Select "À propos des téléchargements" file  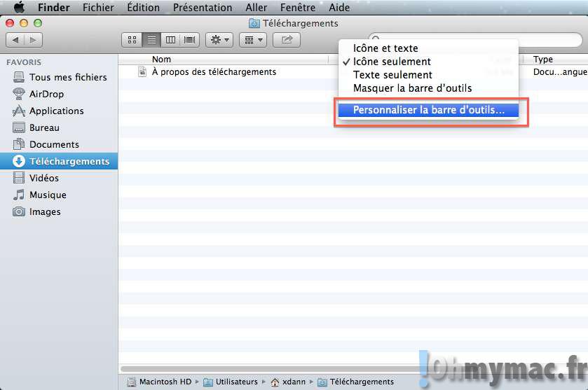[x=214, y=71]
